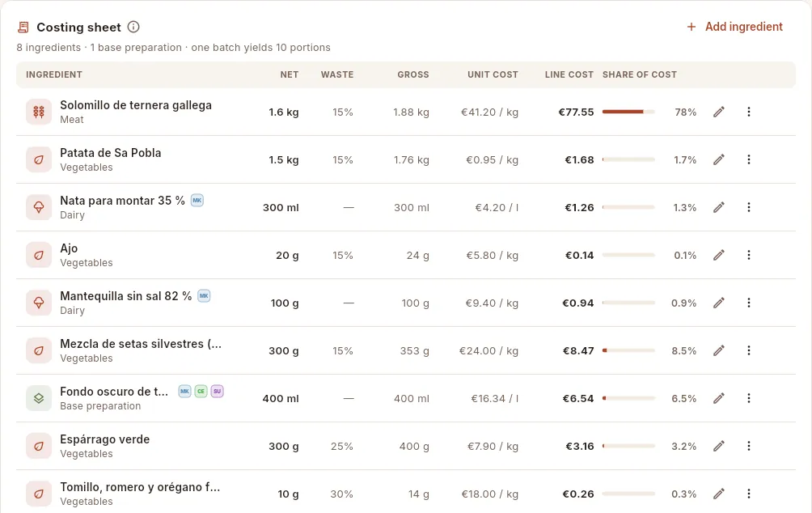Viewport: 812px width, 513px height.
Task: Edit the Mantequilla sin sal row
Action: tap(719, 303)
